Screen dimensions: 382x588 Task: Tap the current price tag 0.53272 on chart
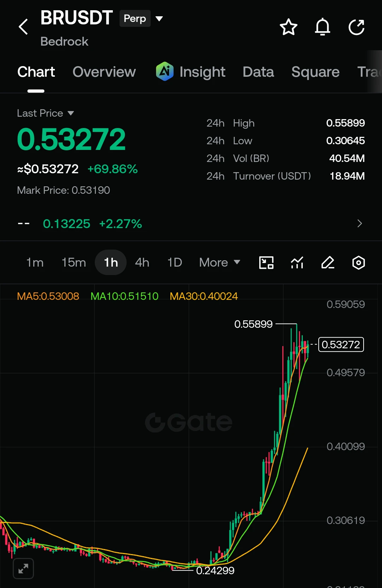[341, 344]
